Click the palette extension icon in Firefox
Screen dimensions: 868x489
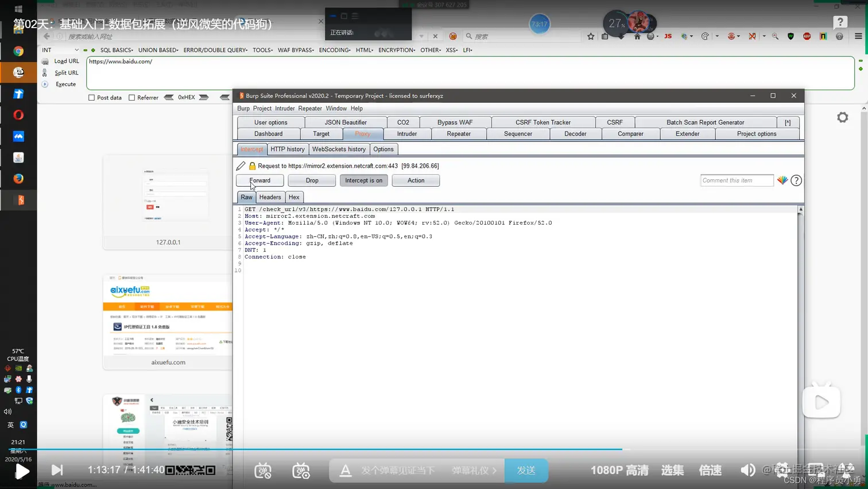pos(706,36)
